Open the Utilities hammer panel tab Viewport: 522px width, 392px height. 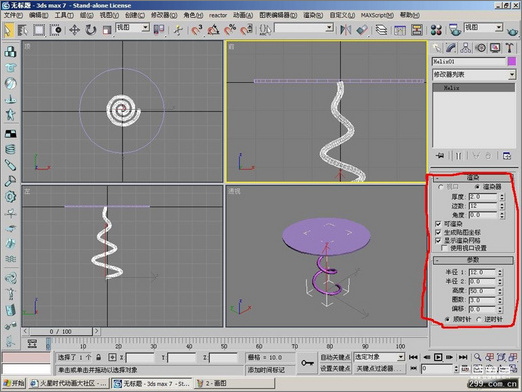tap(509, 49)
